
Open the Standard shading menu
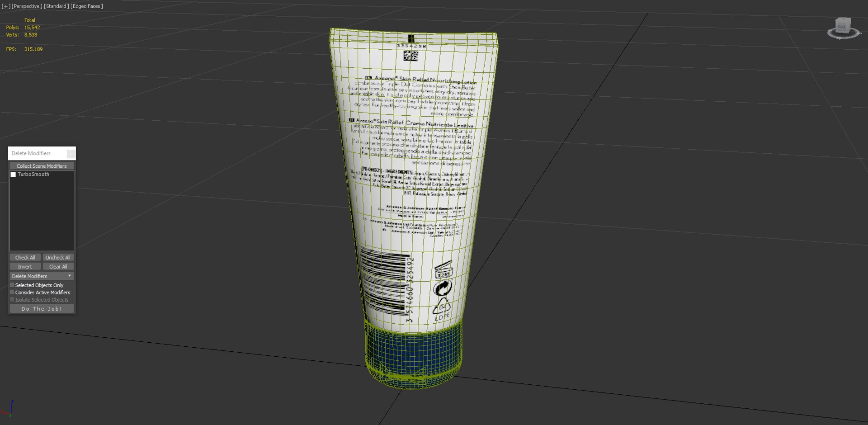[57, 6]
